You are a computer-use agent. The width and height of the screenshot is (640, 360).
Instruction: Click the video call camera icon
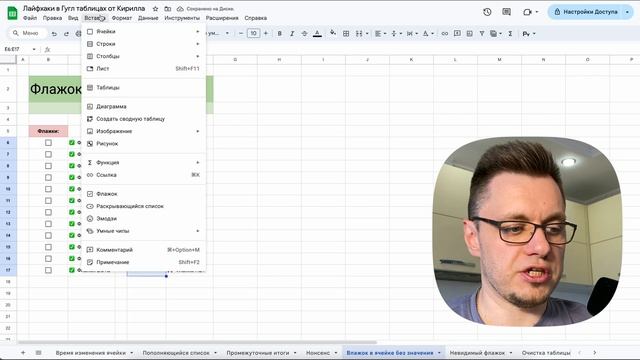pos(527,12)
